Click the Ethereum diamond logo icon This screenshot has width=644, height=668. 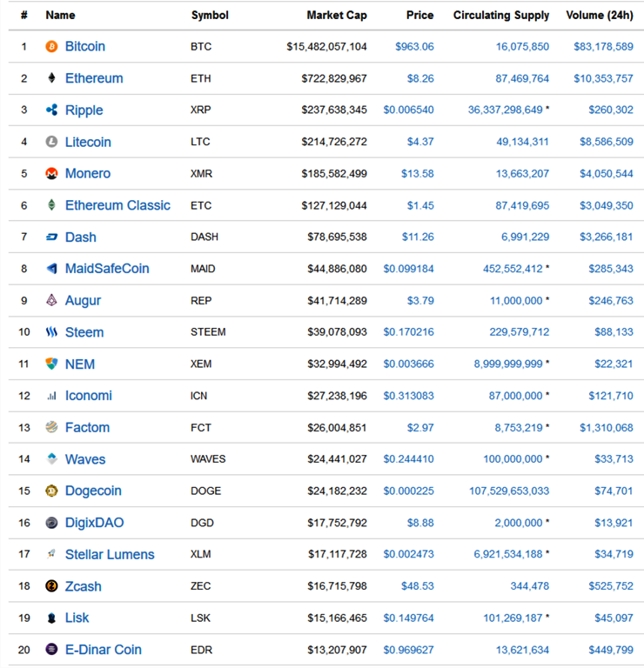coord(51,78)
